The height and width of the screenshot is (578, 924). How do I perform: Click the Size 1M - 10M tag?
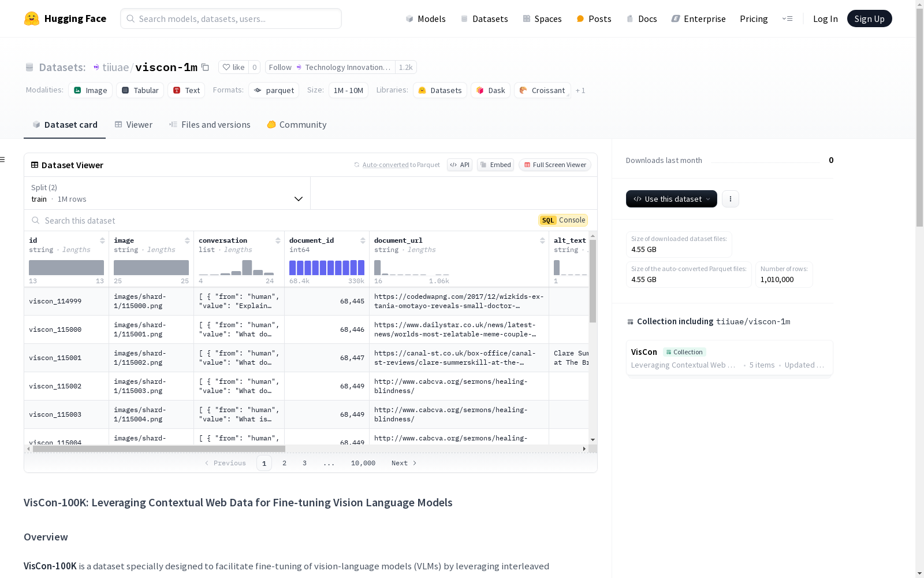348,90
